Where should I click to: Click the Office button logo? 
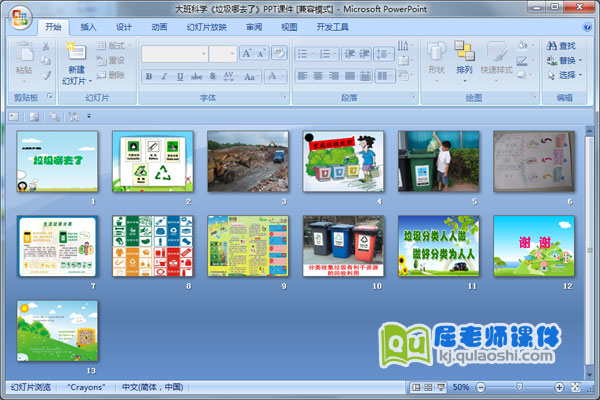[20, 18]
